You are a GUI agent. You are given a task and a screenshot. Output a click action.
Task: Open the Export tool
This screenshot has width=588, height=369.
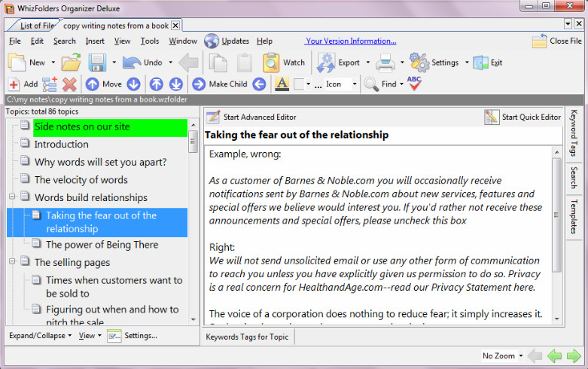coord(338,63)
